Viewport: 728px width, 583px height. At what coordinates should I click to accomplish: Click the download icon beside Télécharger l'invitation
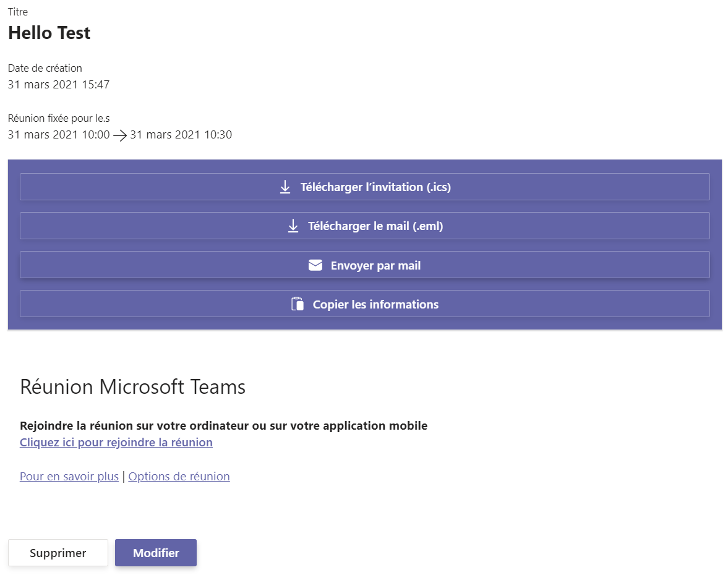pyautogui.click(x=285, y=187)
